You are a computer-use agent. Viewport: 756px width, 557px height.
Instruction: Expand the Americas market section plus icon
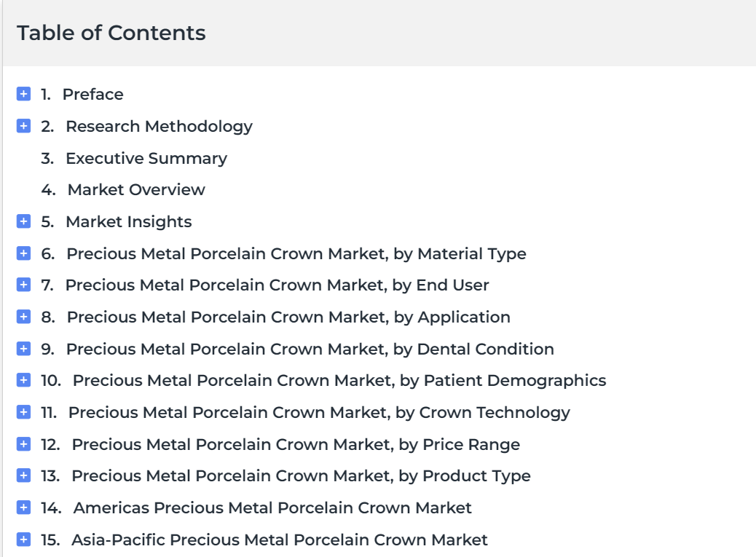tap(23, 507)
